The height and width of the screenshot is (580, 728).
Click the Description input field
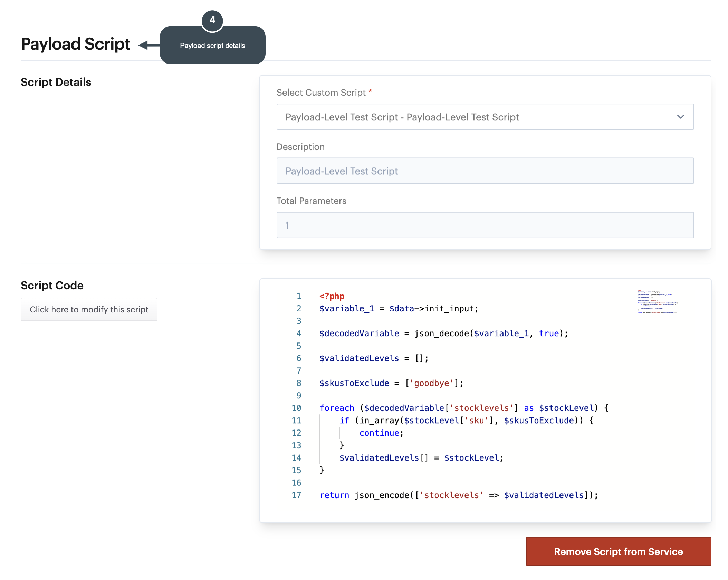pos(485,171)
